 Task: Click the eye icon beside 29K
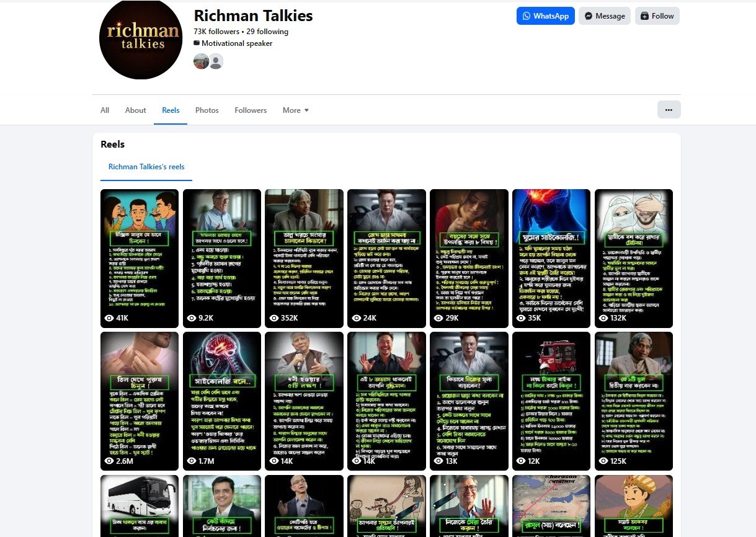pyautogui.click(x=439, y=318)
